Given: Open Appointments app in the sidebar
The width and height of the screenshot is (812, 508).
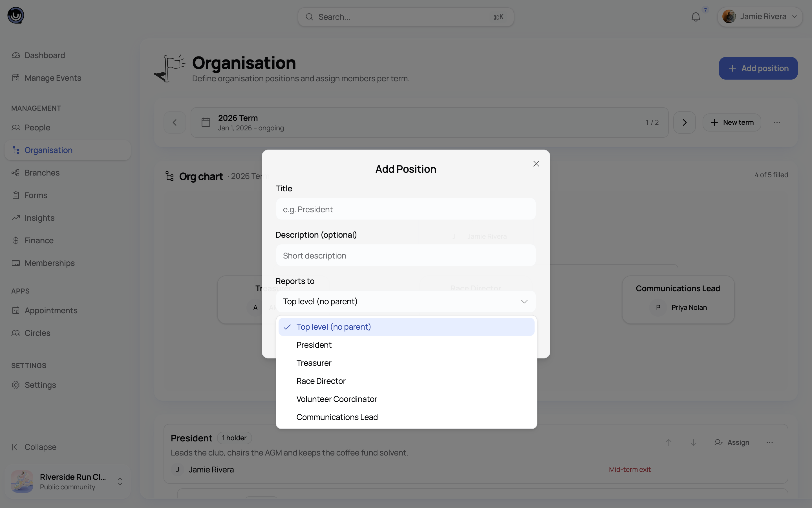Looking at the screenshot, I should (67, 310).
